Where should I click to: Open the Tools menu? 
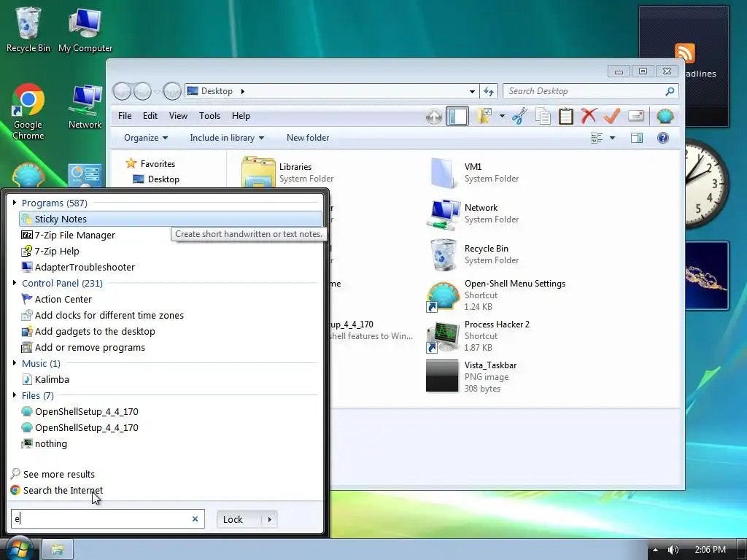209,116
